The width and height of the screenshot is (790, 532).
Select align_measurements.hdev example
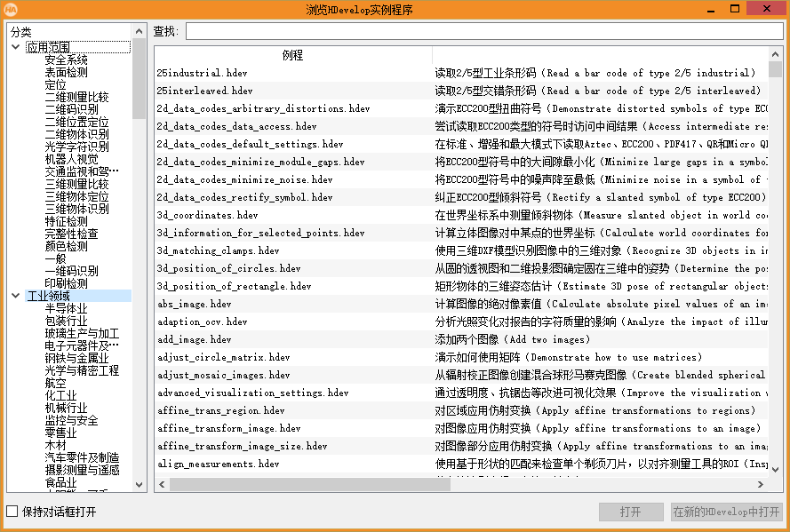pos(218,464)
